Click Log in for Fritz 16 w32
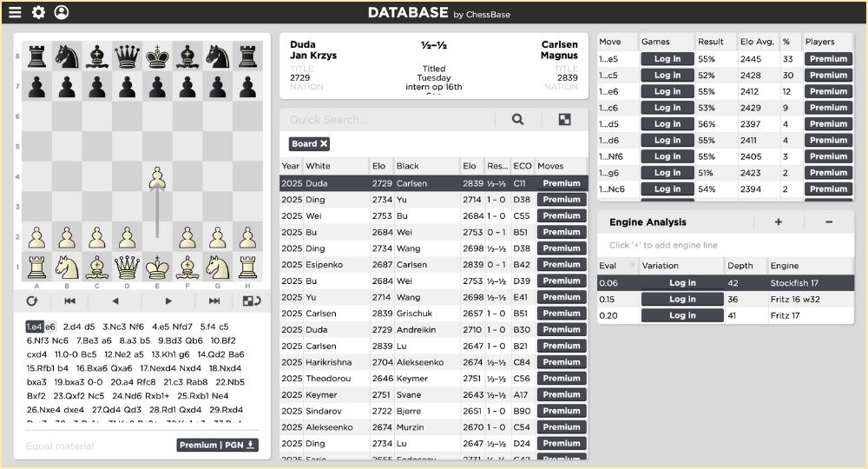 (x=682, y=299)
